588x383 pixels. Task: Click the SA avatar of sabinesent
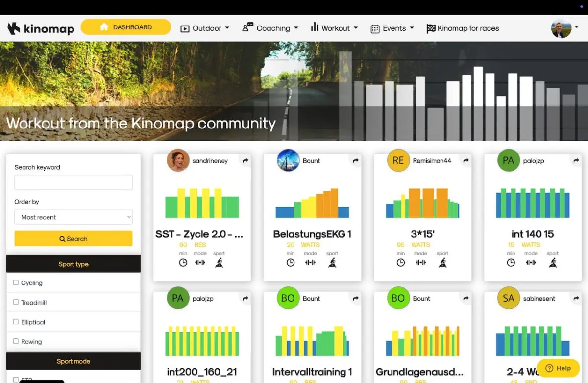pos(509,298)
